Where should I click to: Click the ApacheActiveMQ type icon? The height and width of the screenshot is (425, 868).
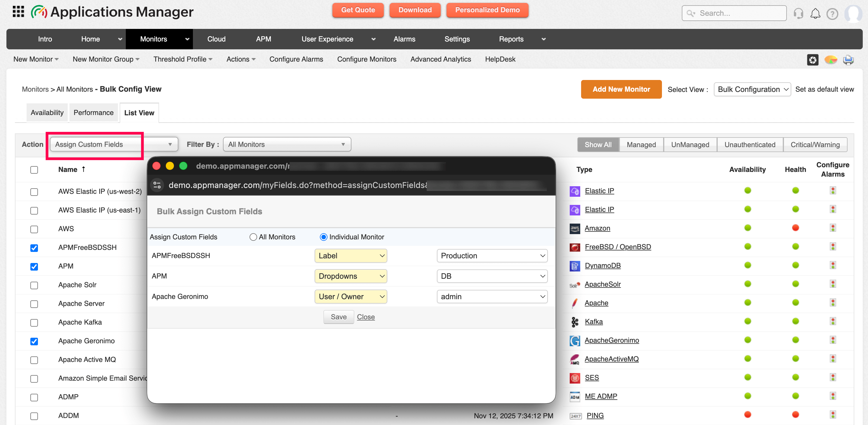tap(574, 359)
